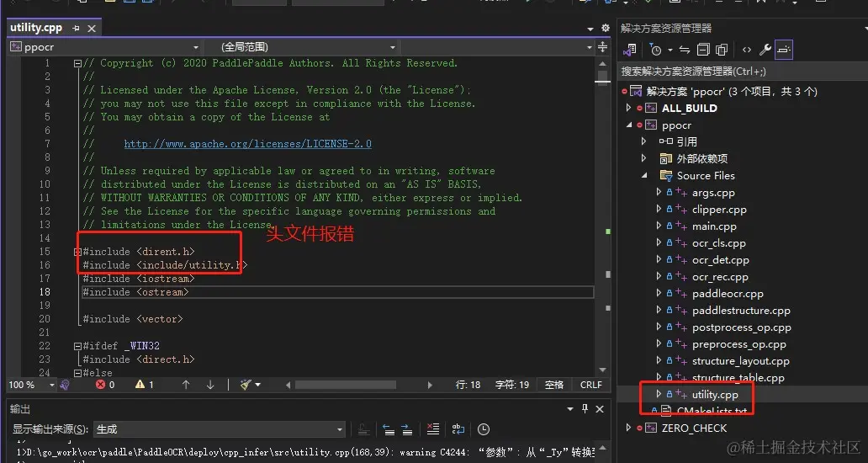
Task: Open the pending changes filter dropdown arrow
Action: [x=670, y=50]
